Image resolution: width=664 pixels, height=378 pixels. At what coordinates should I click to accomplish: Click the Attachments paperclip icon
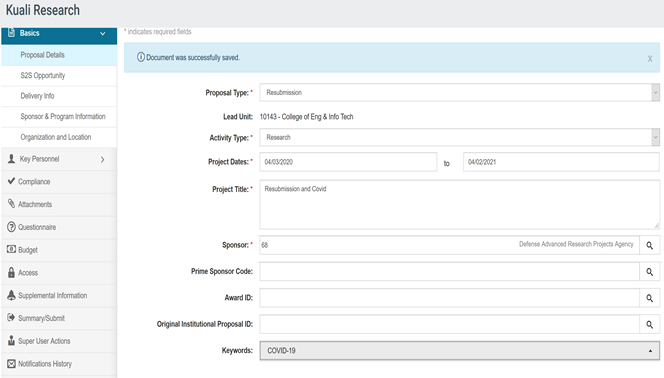point(11,204)
